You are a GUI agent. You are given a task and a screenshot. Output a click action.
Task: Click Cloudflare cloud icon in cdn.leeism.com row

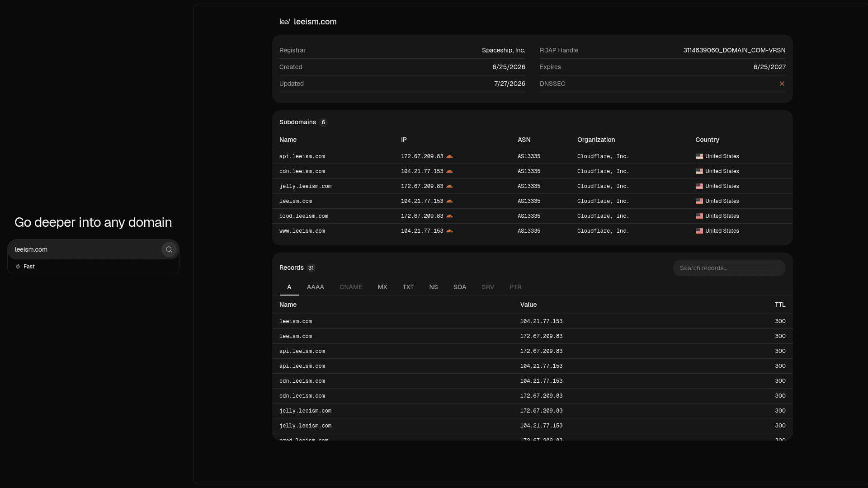pyautogui.click(x=449, y=171)
